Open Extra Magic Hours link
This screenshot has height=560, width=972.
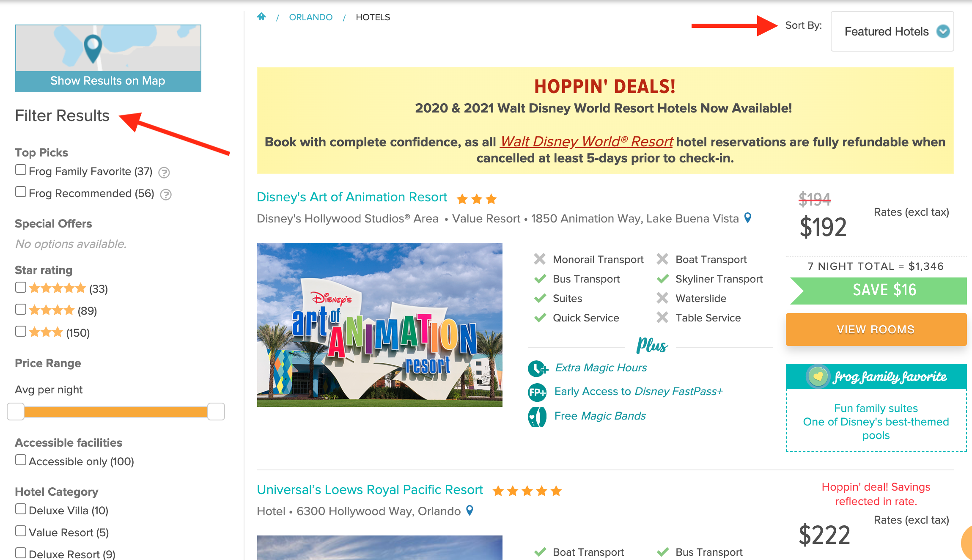coord(601,368)
